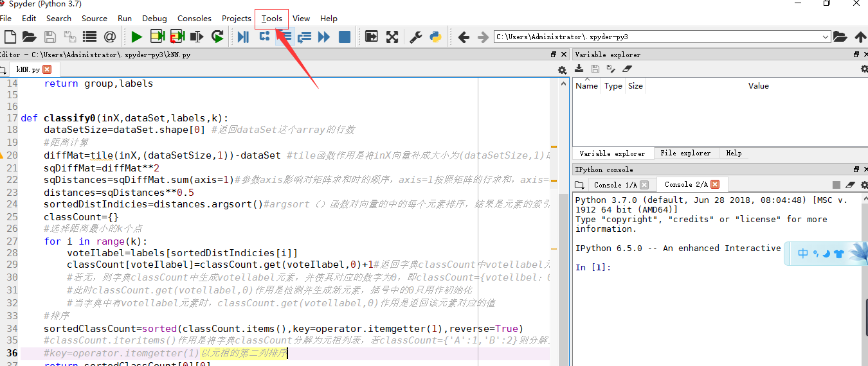Click the Open file folder icon

tap(29, 37)
